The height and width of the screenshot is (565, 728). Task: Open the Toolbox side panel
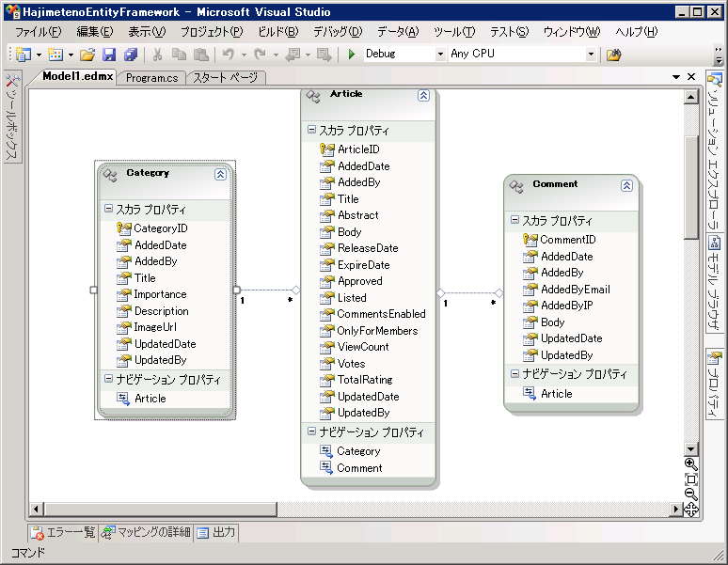12,117
